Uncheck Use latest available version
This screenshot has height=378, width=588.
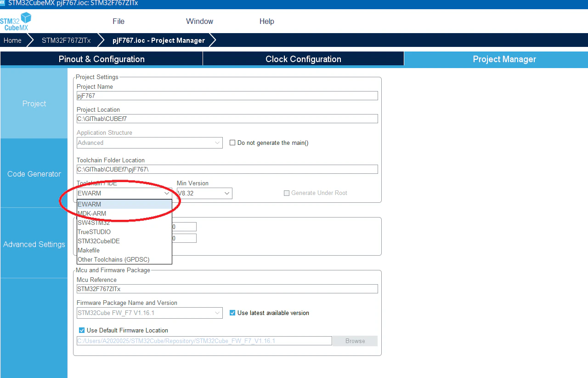pyautogui.click(x=232, y=313)
